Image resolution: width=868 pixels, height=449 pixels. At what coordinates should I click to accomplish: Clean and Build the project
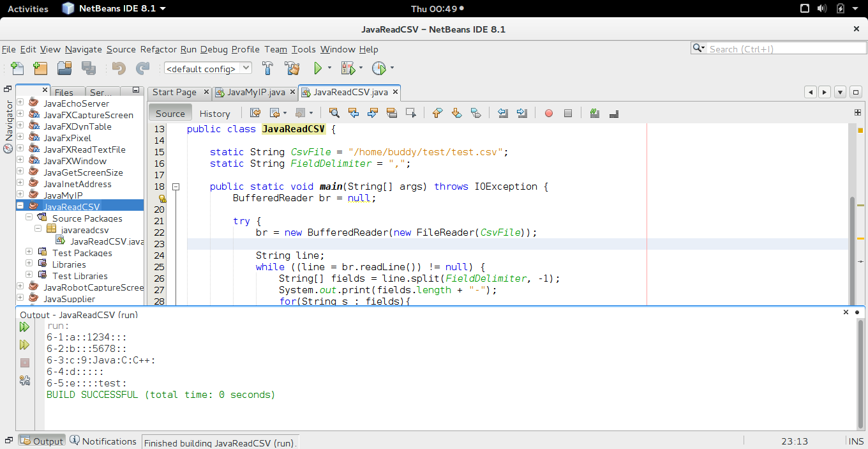[x=292, y=68]
